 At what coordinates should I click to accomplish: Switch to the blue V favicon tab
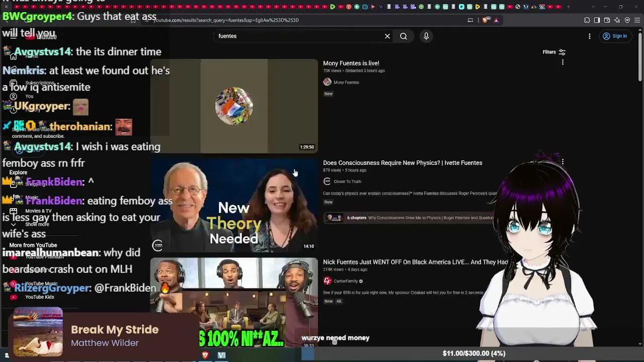(x=526, y=7)
